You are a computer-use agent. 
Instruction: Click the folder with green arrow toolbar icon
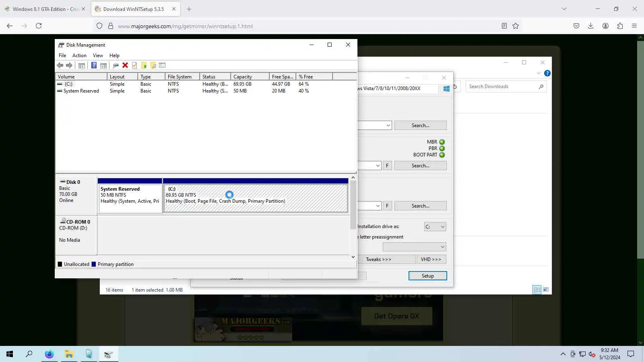click(x=144, y=65)
